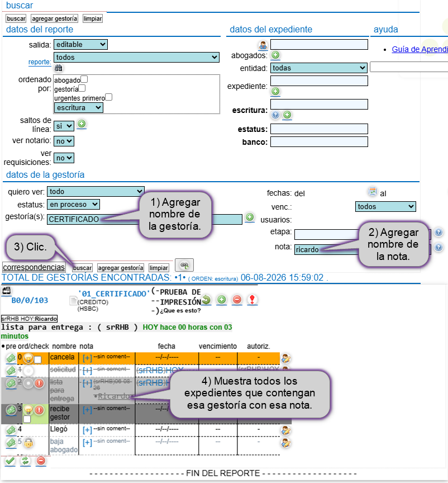Click green checkmark icon at report bottom

(x=10, y=461)
